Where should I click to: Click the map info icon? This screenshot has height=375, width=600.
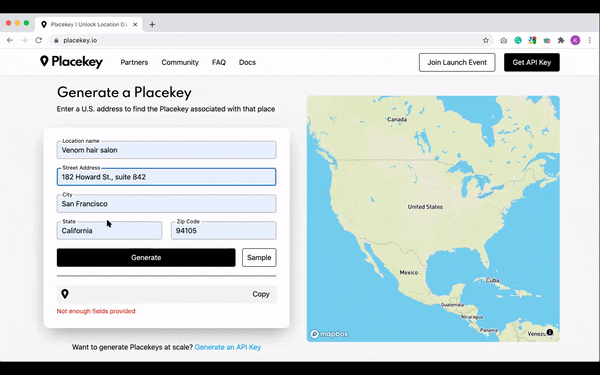tap(549, 332)
